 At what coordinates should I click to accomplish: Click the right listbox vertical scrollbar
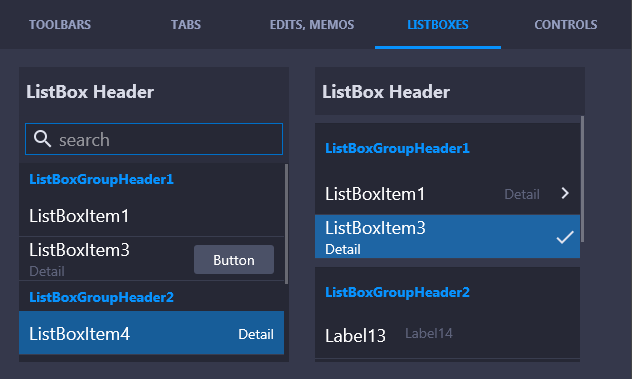(582, 179)
